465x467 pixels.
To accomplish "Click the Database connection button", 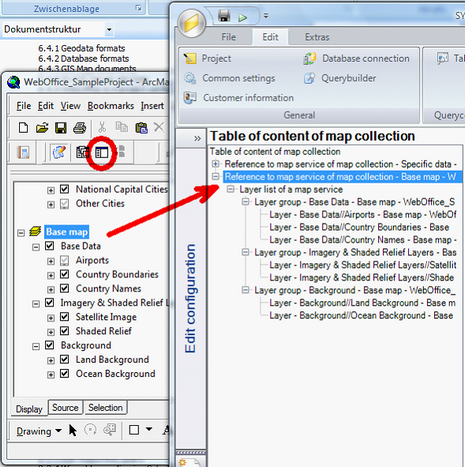I will (357, 59).
